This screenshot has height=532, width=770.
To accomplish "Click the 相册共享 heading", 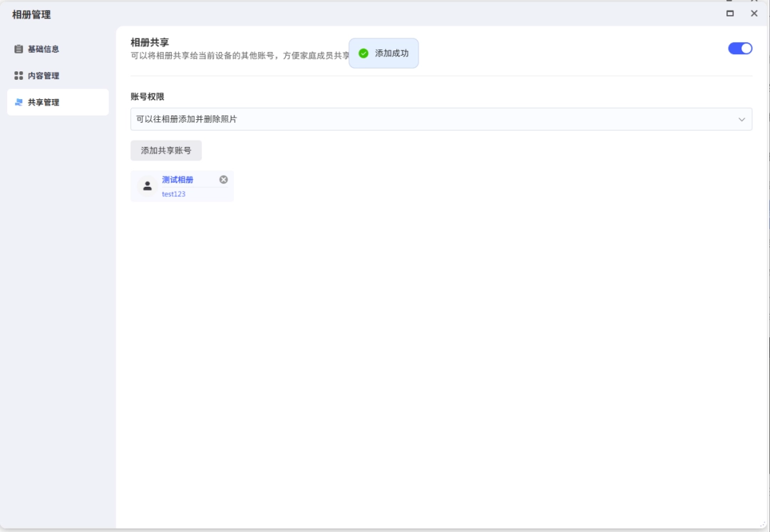I will click(150, 42).
